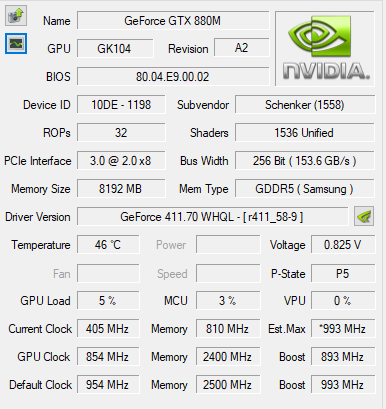386x409 pixels.
Task: Select the GeForce GTX 880M name field
Action: (173, 21)
